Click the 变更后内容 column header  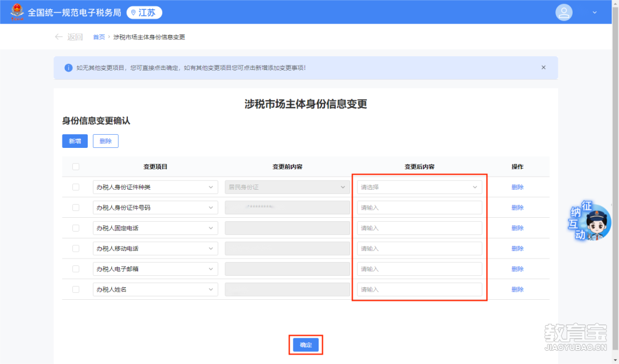coord(419,167)
